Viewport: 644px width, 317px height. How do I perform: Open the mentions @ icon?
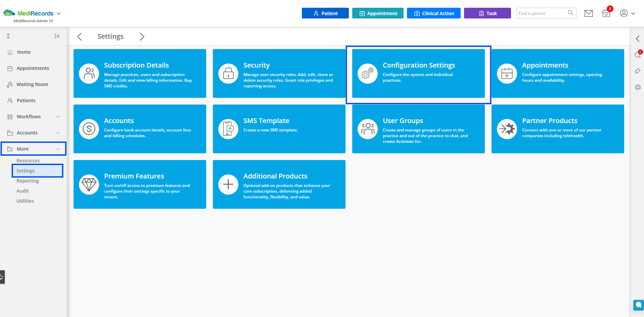[638, 87]
